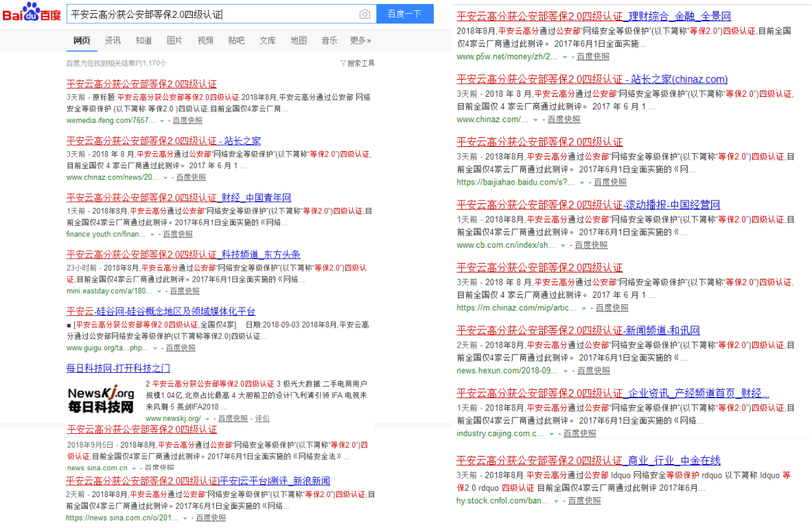Viewport: 812px width, 528px height.
Task: Open 百度快照 for news.hexun.com result
Action: tap(594, 371)
